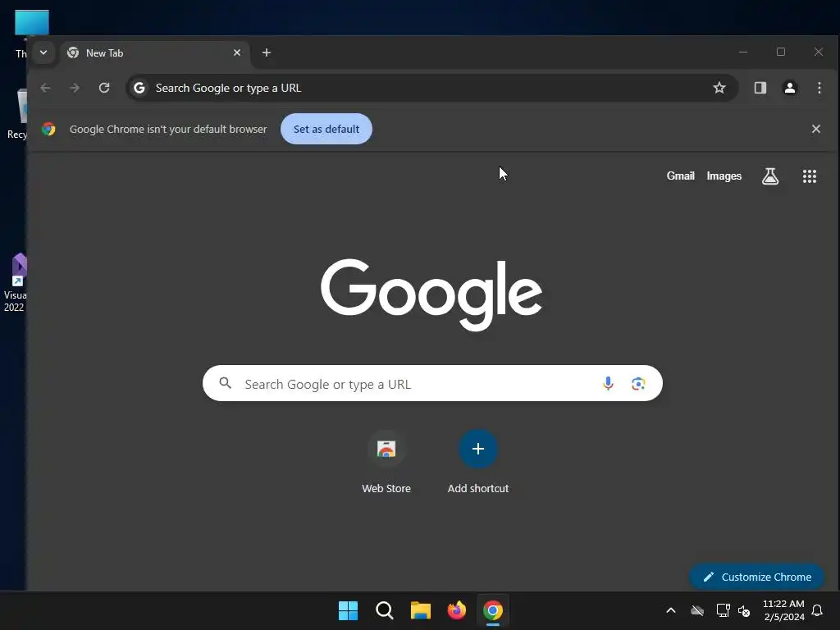Select the New Tab tab

(154, 53)
